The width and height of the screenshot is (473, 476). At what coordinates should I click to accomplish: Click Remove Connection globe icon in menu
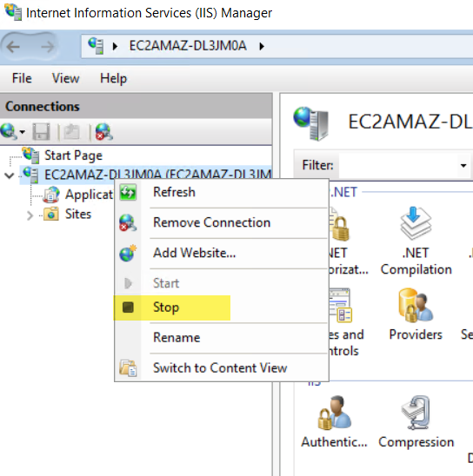[x=128, y=222]
